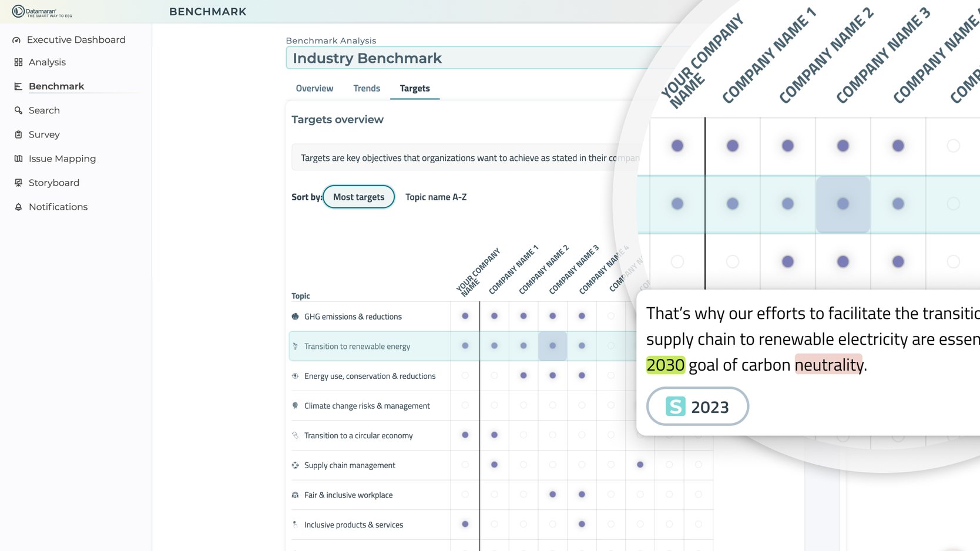Screen dimensions: 980x551
Task: Toggle the dot for Your Company on Transition to renewable energy
Action: [465, 346]
